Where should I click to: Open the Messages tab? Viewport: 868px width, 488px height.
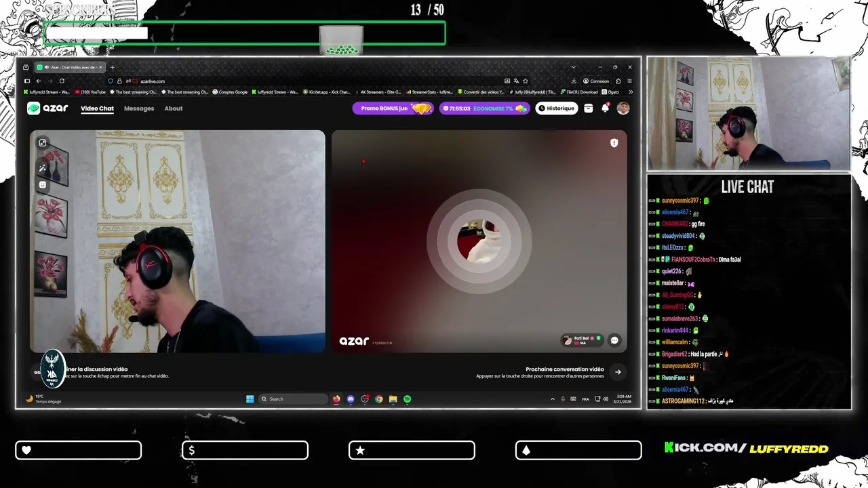(139, 108)
